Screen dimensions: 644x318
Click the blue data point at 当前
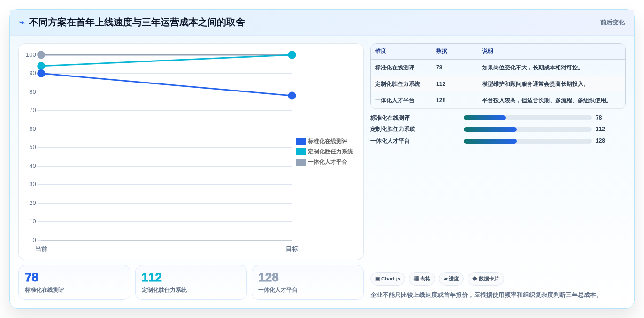click(x=41, y=73)
